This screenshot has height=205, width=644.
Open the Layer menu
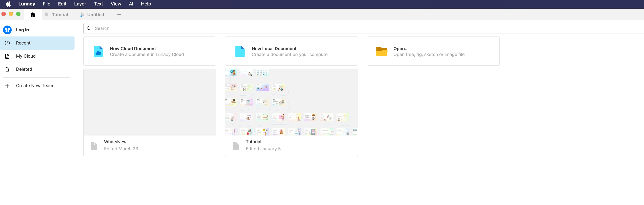(80, 4)
